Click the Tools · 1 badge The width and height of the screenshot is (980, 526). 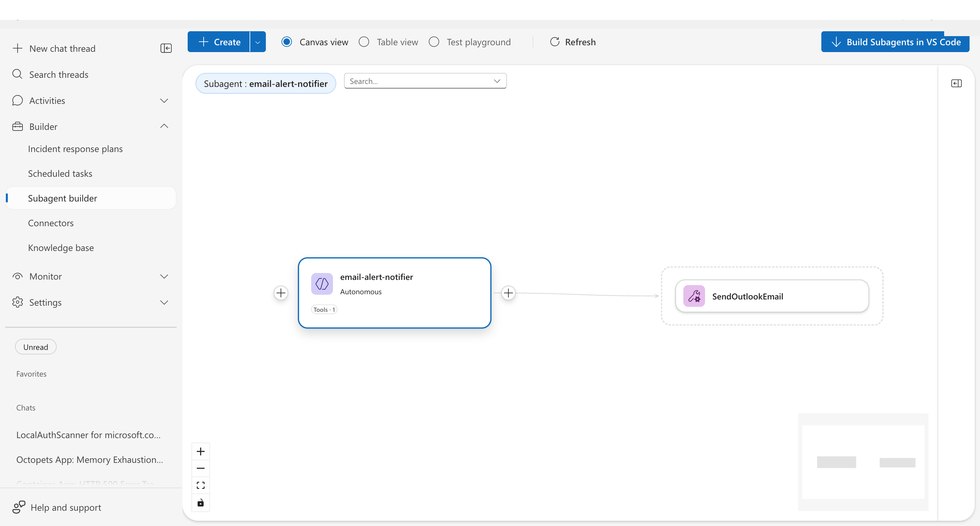pos(324,309)
